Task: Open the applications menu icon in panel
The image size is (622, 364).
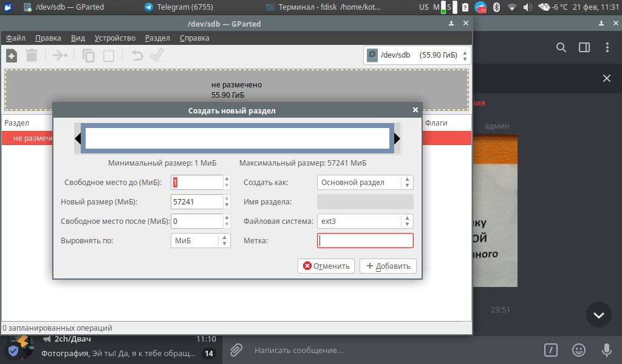Action: (x=7, y=7)
